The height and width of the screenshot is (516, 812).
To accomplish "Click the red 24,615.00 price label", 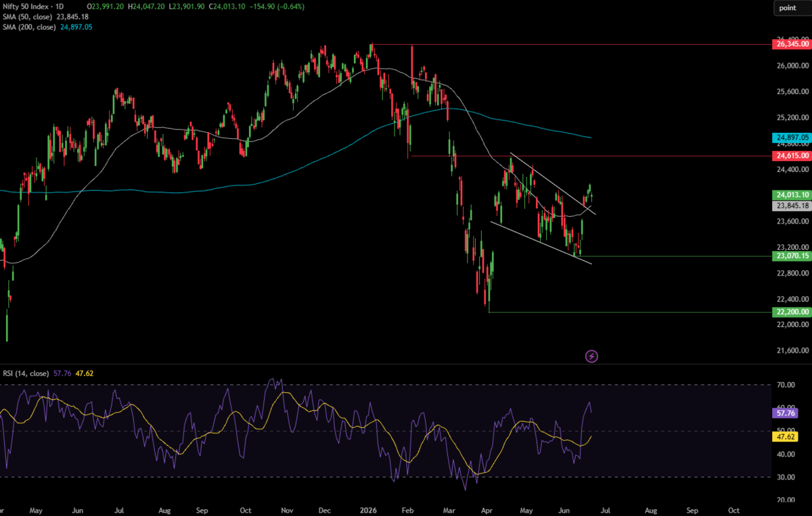I will click(x=791, y=156).
